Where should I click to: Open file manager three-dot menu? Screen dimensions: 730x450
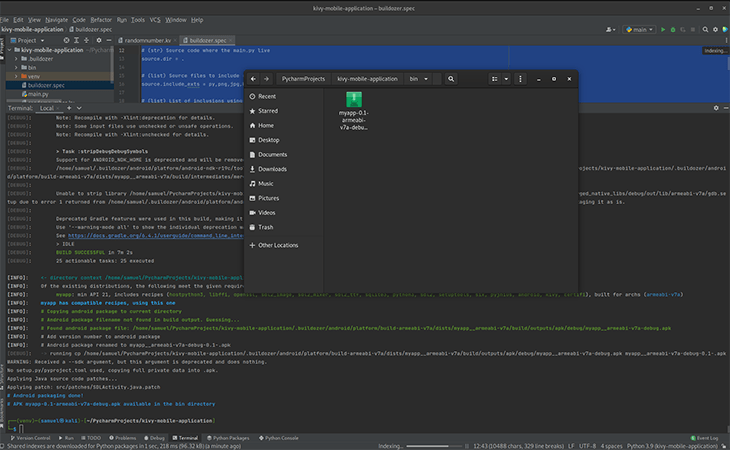(520, 79)
